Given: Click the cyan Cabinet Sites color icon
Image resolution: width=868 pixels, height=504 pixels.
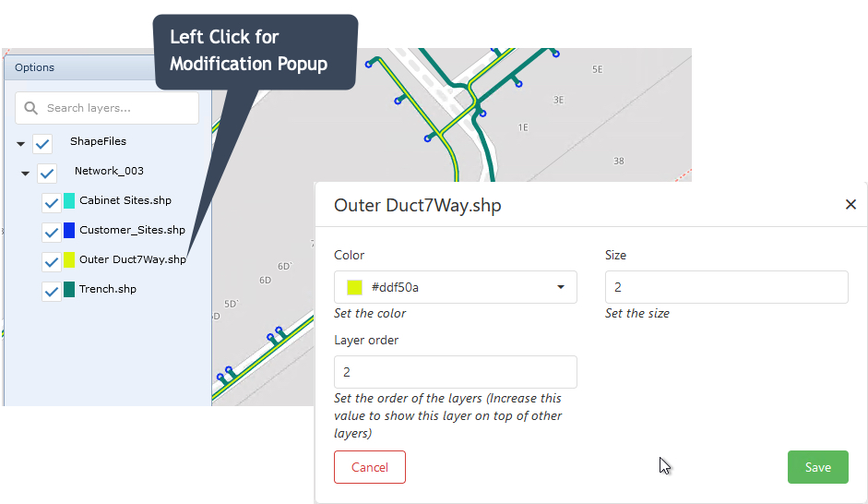Looking at the screenshot, I should pyautogui.click(x=69, y=201).
